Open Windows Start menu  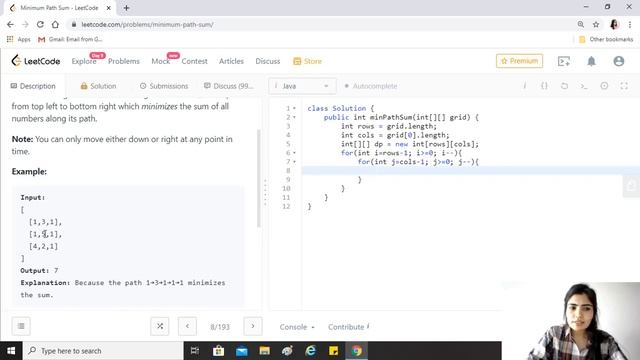click(11, 351)
